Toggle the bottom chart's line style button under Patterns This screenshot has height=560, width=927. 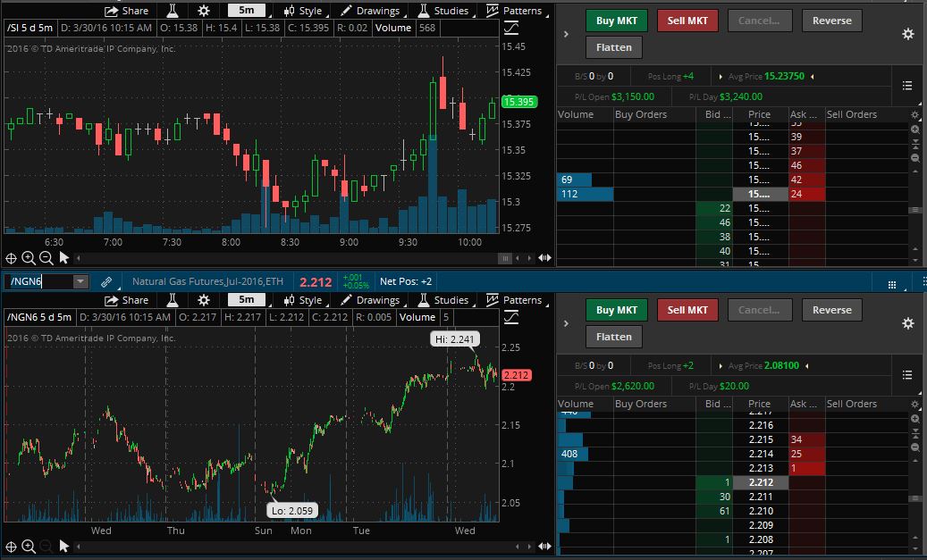511,318
